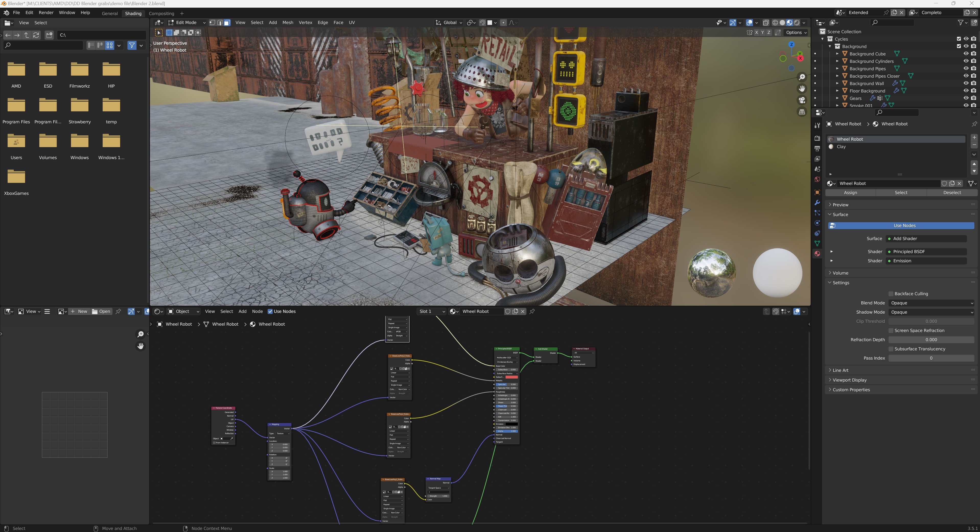Remove material slot with minus
Image resolution: width=980 pixels, height=532 pixels.
pyautogui.click(x=974, y=145)
